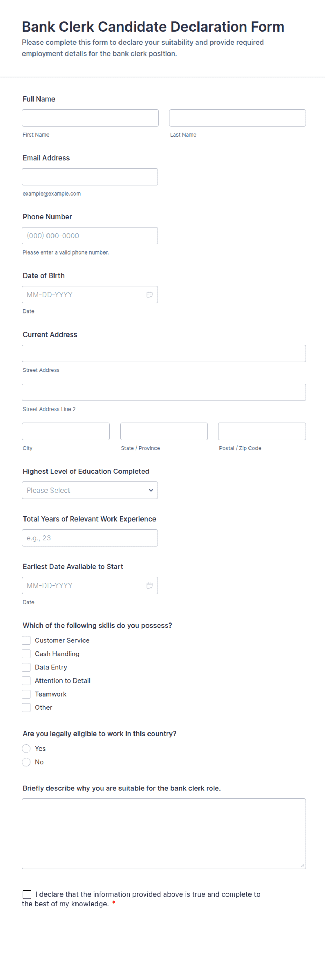Mark the Teamwork skill checkbox
Image resolution: width=325 pixels, height=980 pixels.
[26, 694]
